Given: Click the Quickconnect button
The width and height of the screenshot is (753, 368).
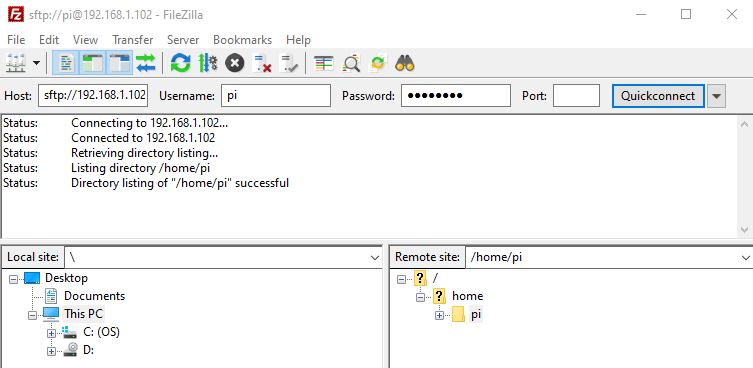Looking at the screenshot, I should [x=658, y=96].
